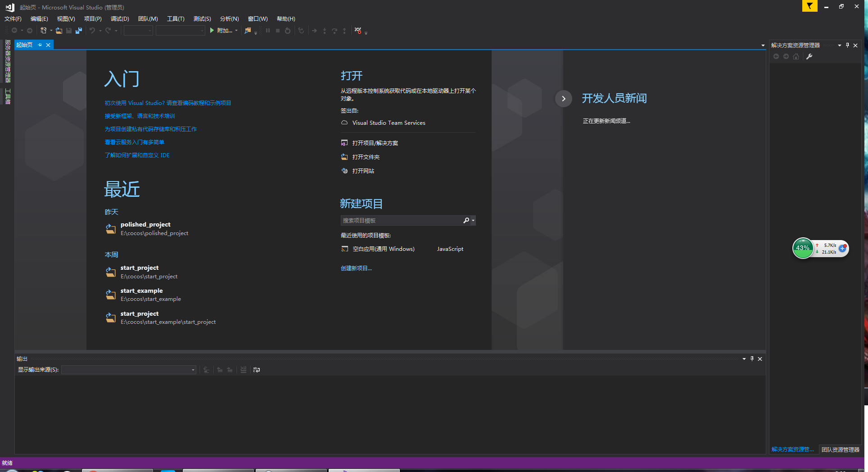This screenshot has width=868, height=472.
Task: Open Solution Explorer window position dropdown
Action: tap(840, 45)
